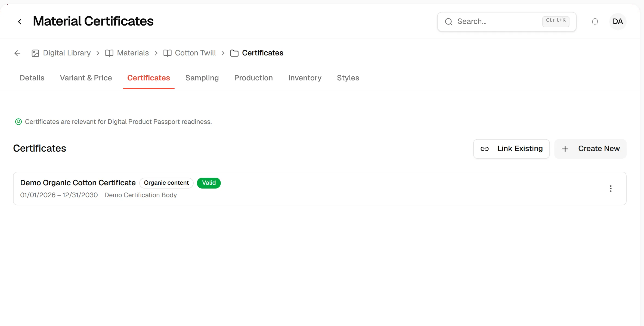Click the Demo Certification Body text
The image size is (644, 326).
coord(141,195)
